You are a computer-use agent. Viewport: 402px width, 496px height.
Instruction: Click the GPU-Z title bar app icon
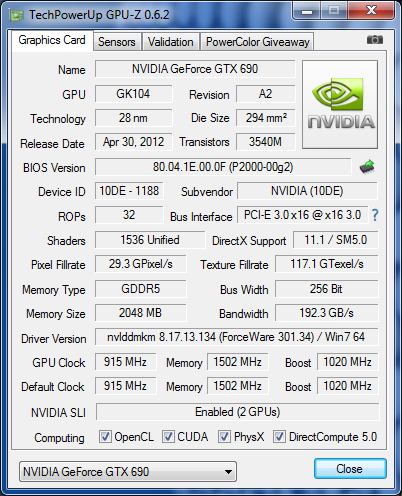coord(17,15)
